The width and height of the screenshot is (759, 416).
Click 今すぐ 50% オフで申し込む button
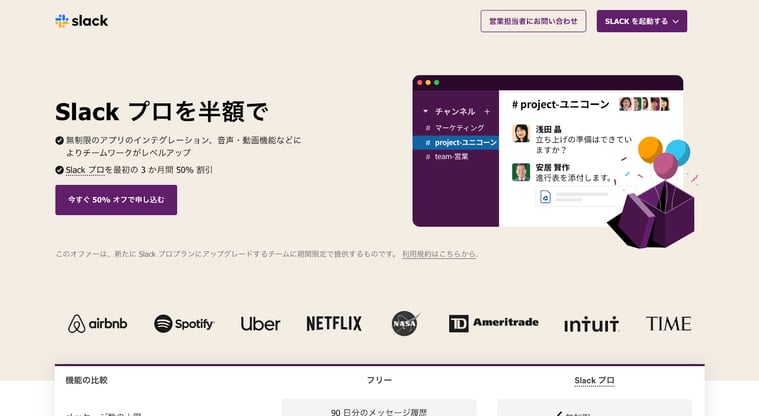point(116,200)
